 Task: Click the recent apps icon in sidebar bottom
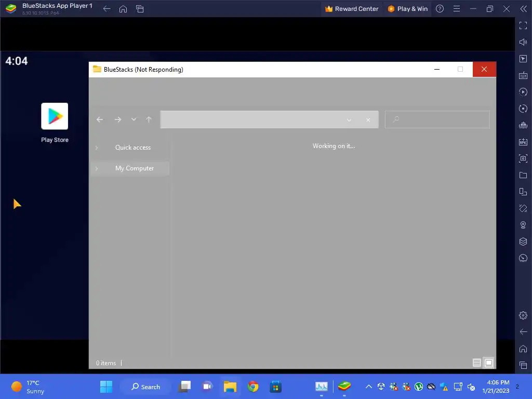pos(523,365)
